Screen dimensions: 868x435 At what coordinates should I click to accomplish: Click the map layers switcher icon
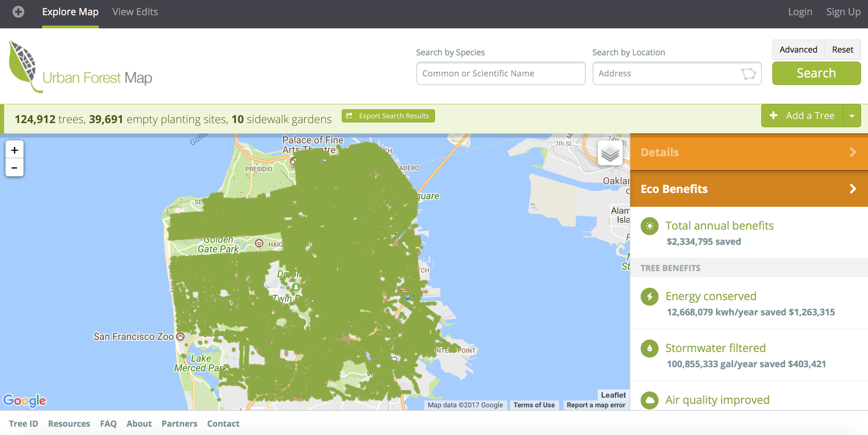610,153
